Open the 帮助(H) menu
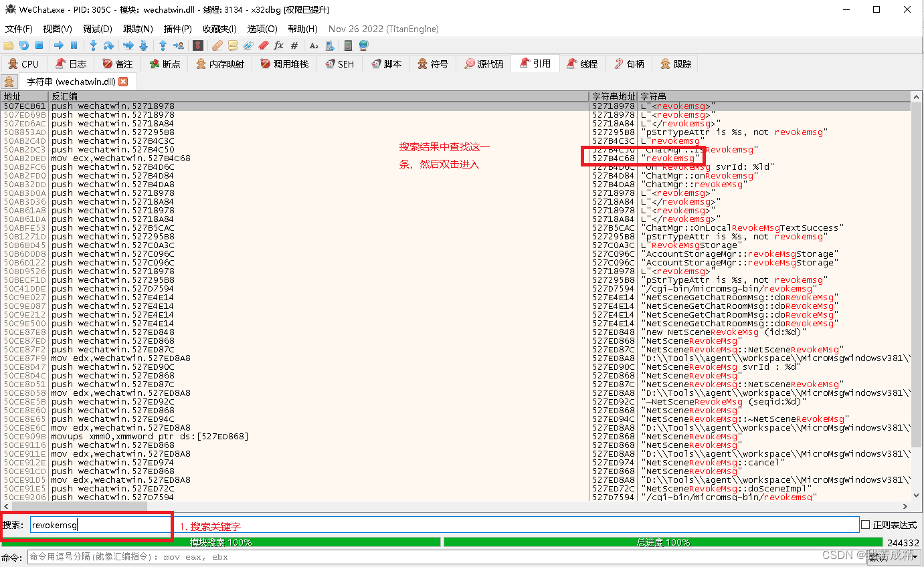The image size is (924, 567). (303, 29)
